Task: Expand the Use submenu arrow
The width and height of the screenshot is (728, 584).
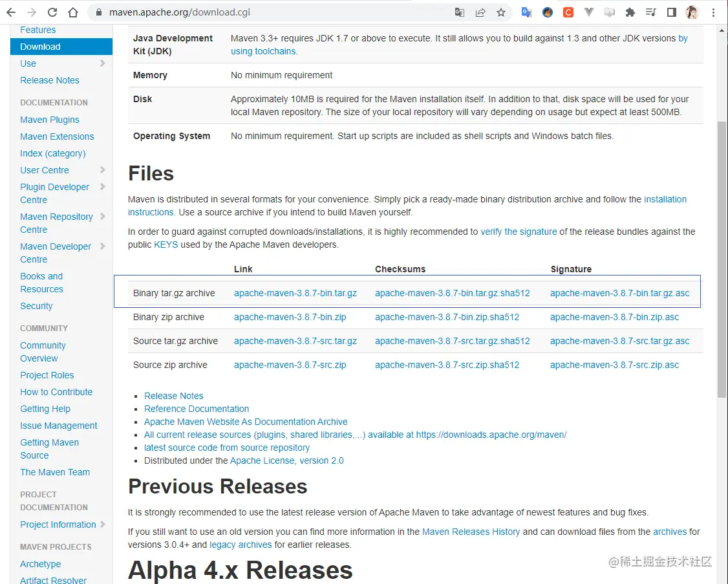Action: pyautogui.click(x=103, y=63)
